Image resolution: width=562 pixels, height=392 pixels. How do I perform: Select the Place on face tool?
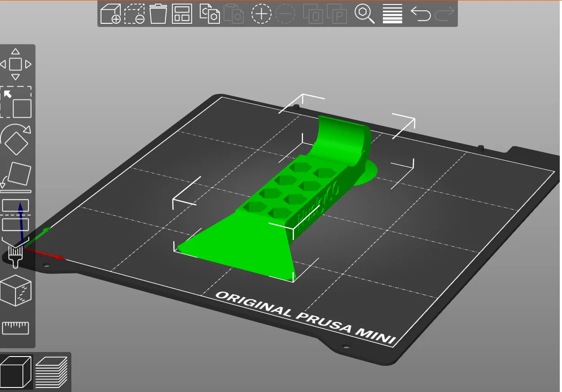pyautogui.click(x=16, y=176)
